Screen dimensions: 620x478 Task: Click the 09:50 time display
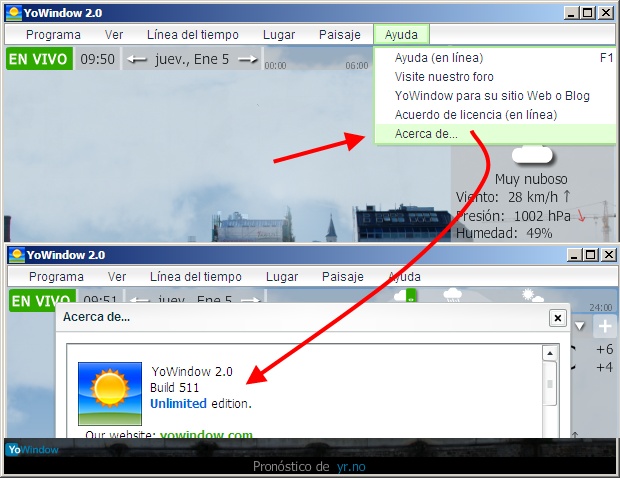point(97,59)
